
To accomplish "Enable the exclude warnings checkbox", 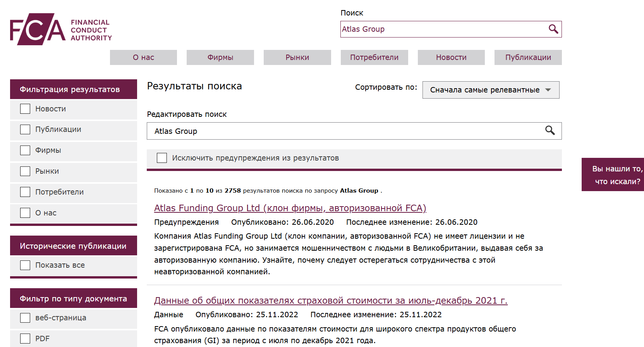I will (x=162, y=158).
